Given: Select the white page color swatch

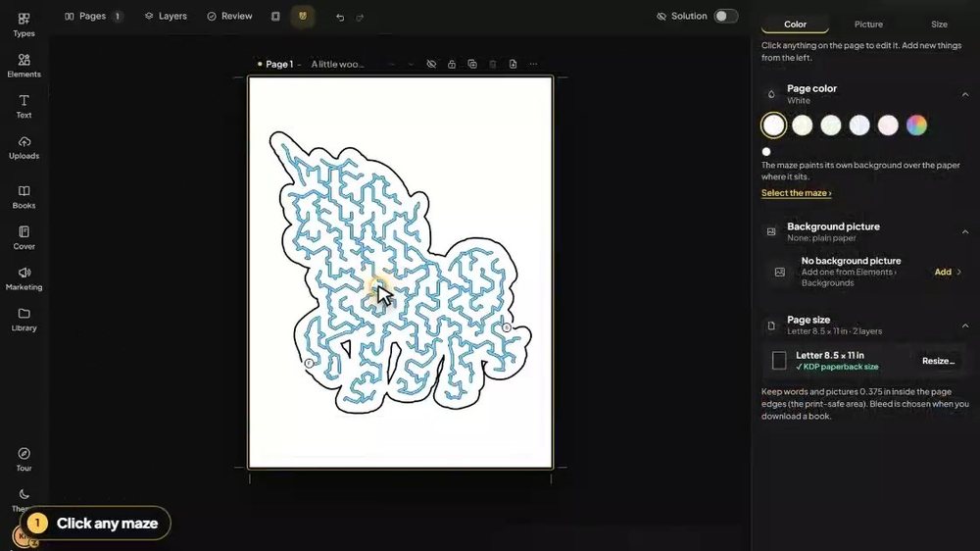Looking at the screenshot, I should tap(773, 125).
